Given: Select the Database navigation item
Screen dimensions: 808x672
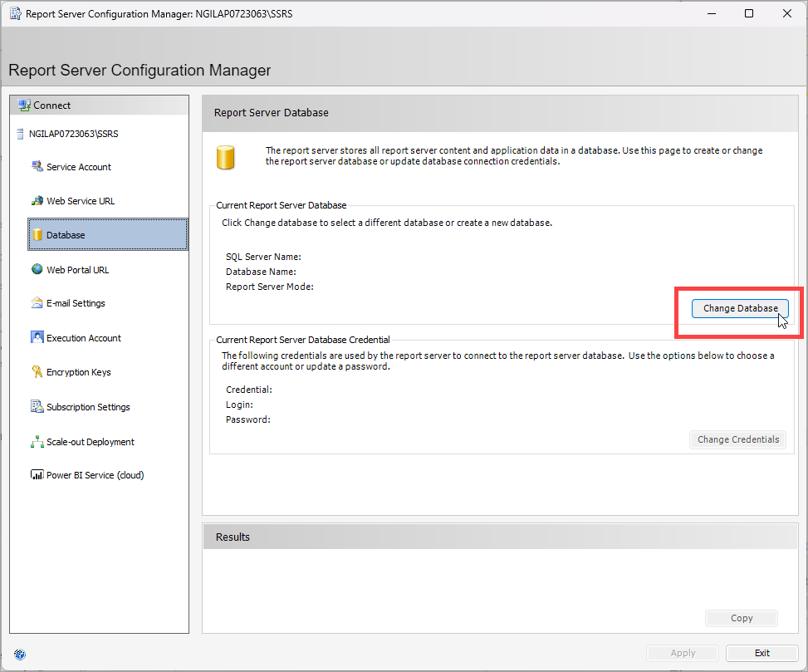Looking at the screenshot, I should click(x=108, y=234).
